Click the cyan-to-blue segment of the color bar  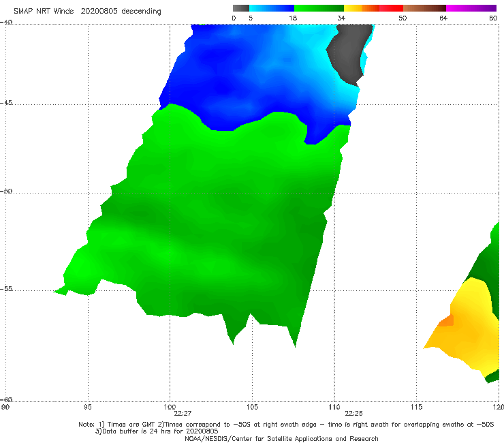272,8
